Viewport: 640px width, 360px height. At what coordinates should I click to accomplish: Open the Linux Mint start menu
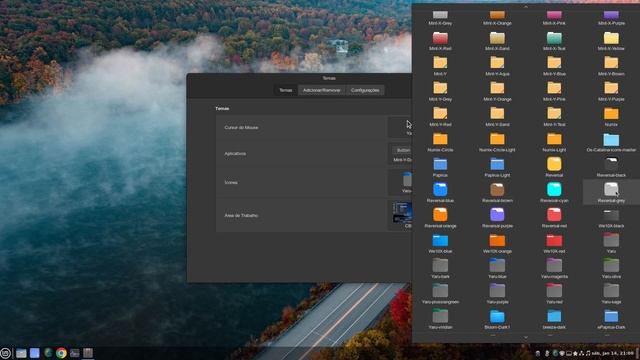tap(6, 353)
